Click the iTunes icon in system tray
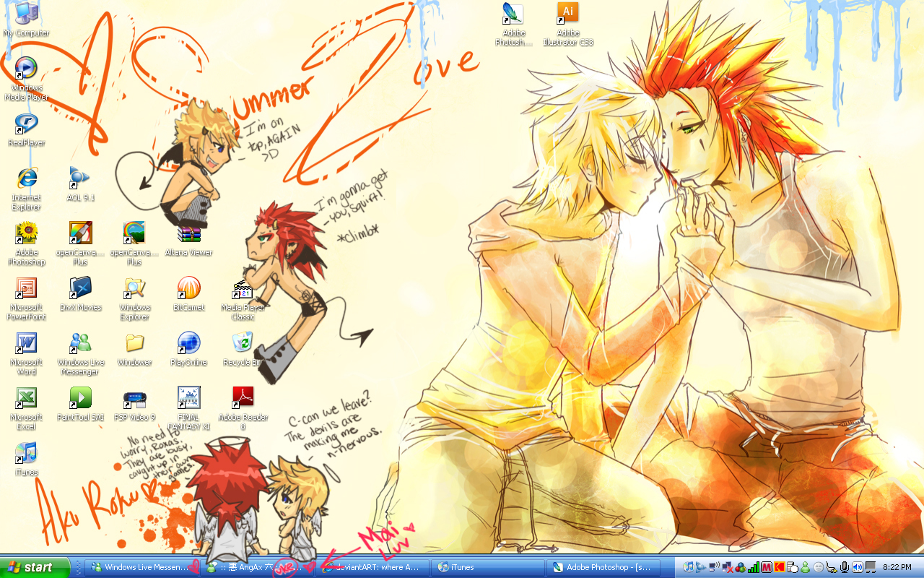 [688, 567]
